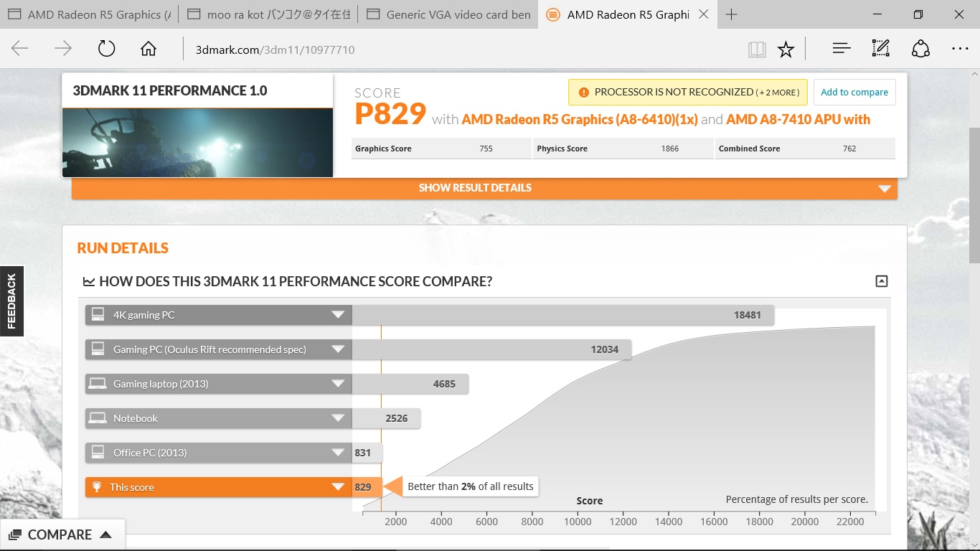Open Reading view book icon
This screenshot has width=980, height=551.
(x=756, y=49)
